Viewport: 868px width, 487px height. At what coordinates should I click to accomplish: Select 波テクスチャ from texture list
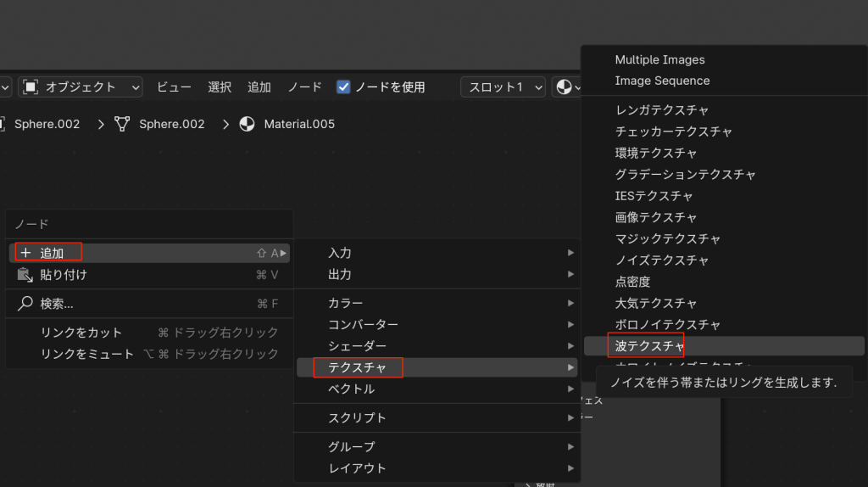click(x=649, y=346)
